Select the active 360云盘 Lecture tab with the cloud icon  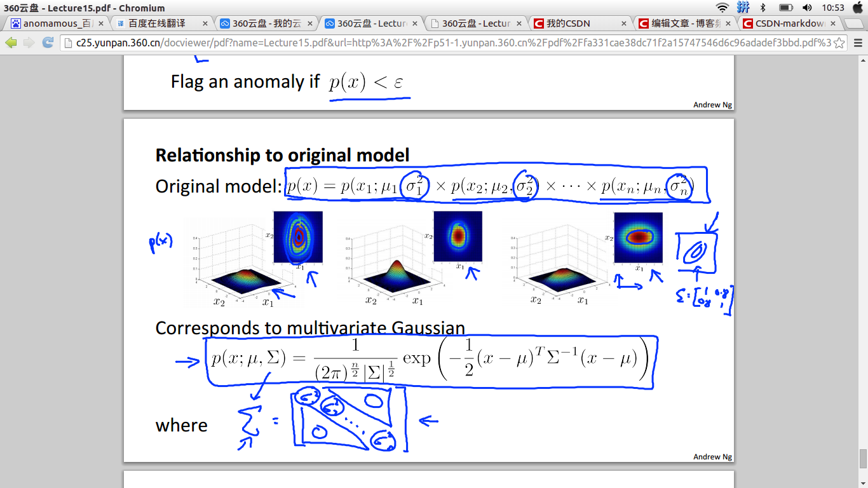(372, 24)
